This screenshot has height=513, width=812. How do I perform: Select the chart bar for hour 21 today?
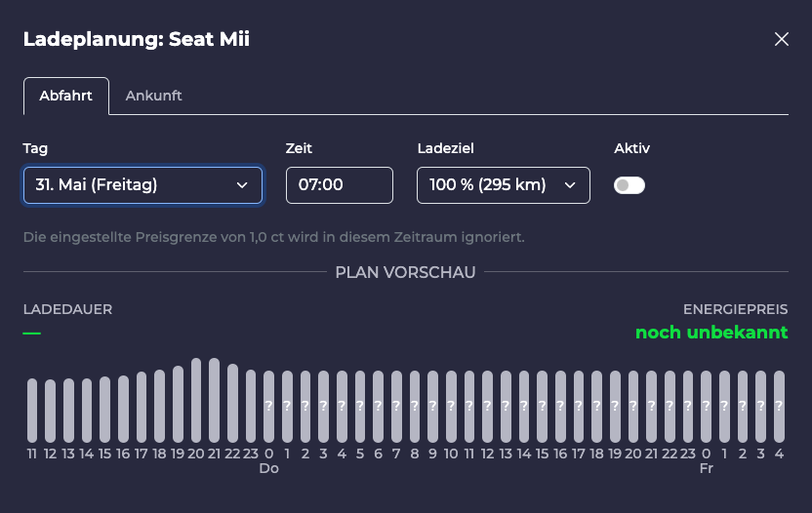point(214,400)
